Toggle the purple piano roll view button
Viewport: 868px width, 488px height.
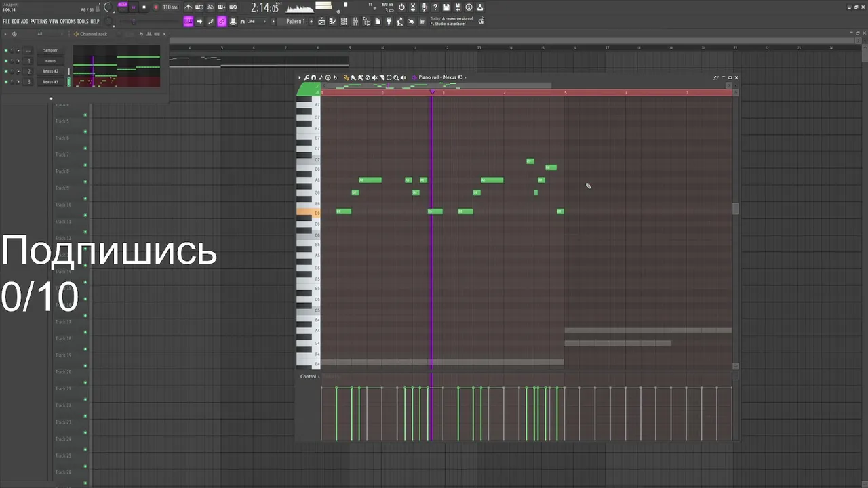(x=188, y=21)
